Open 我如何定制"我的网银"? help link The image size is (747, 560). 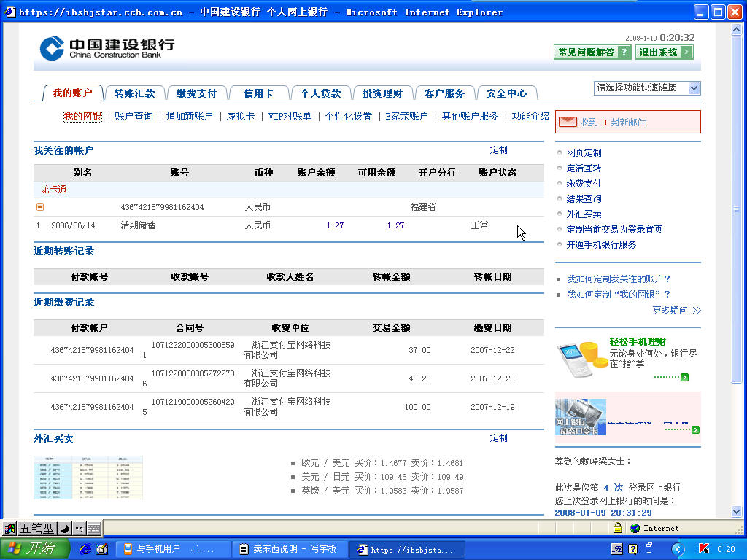coord(619,295)
